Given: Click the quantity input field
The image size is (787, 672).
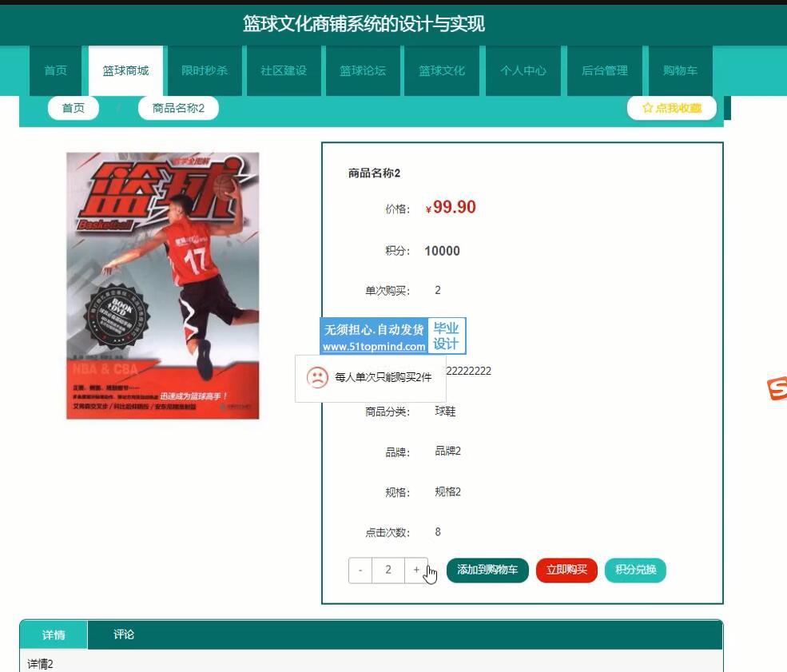Looking at the screenshot, I should coord(388,570).
